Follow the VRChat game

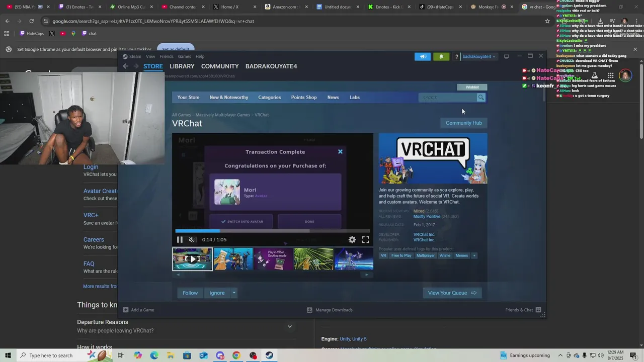coord(190,293)
